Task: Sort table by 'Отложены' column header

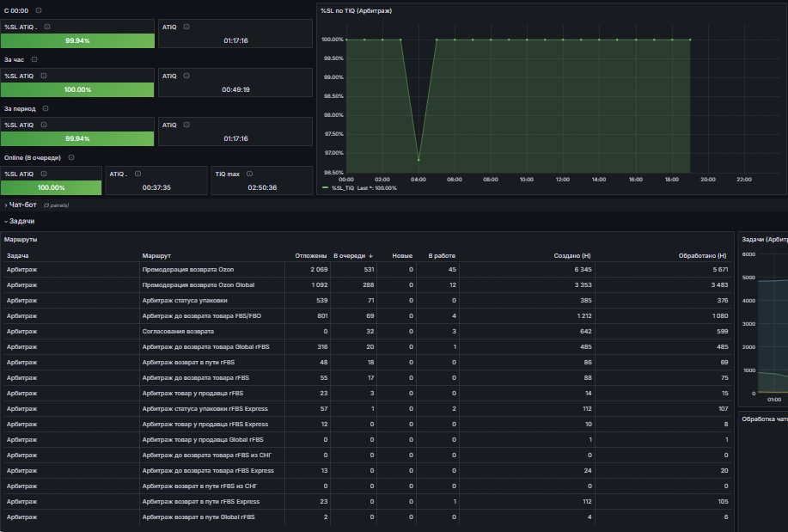Action: (x=310, y=256)
